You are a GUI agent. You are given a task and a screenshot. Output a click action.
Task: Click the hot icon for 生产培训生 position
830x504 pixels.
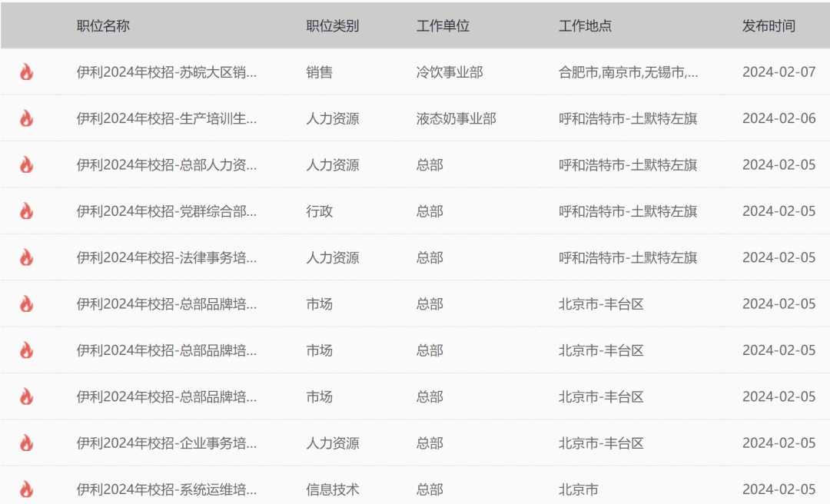pos(26,118)
